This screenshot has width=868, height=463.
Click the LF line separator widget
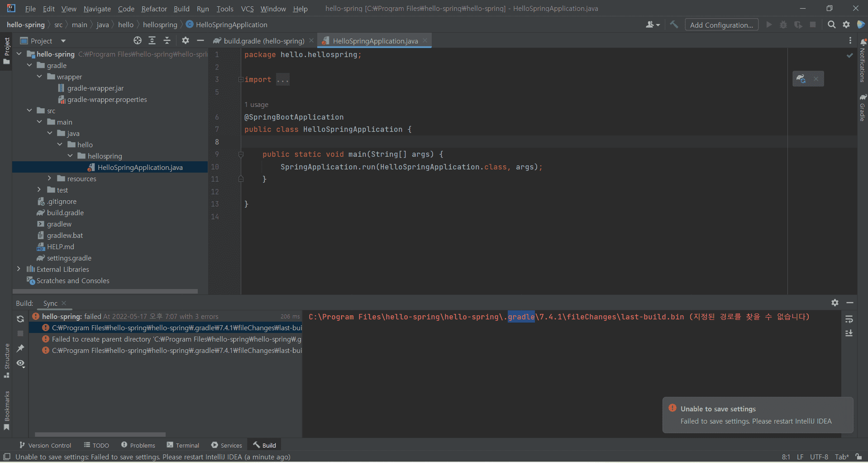pyautogui.click(x=800, y=457)
